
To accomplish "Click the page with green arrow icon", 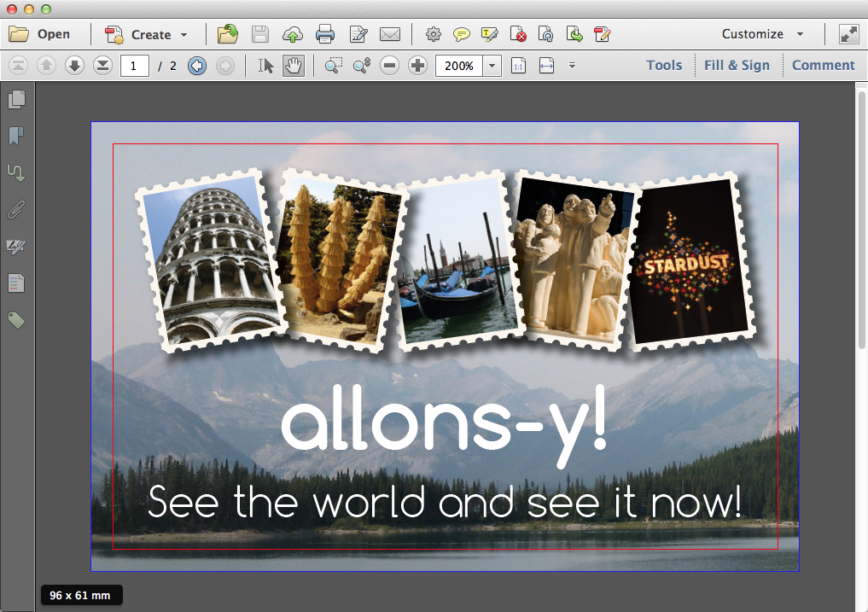I will 574,34.
